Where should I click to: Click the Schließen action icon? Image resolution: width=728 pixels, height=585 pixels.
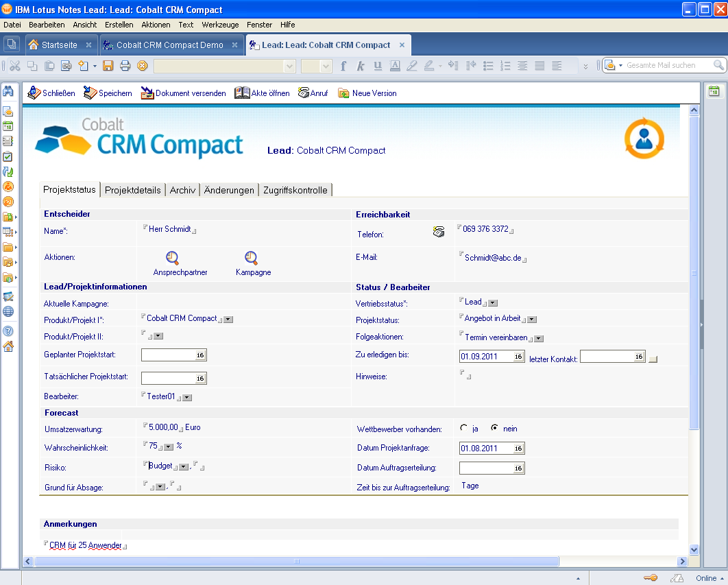(34, 93)
